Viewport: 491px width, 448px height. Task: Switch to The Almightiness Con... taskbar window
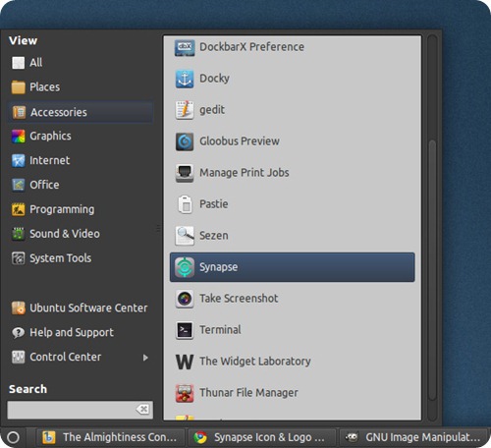pyautogui.click(x=110, y=437)
